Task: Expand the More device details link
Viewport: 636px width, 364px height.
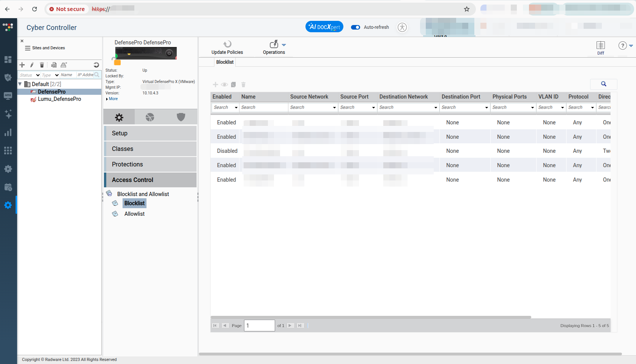Action: (x=113, y=99)
